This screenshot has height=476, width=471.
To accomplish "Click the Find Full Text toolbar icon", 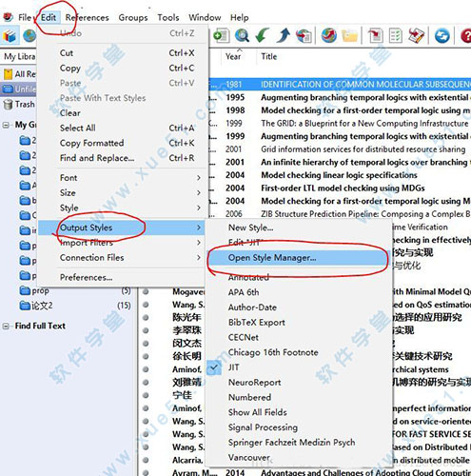I will pos(304,35).
